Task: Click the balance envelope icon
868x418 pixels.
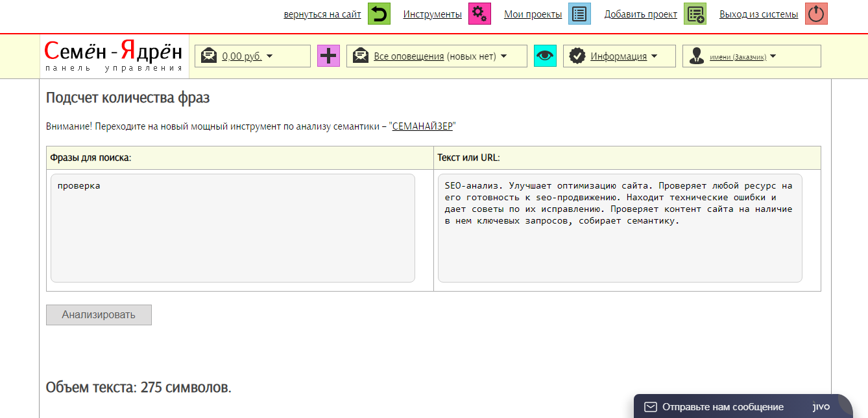Action: (x=209, y=56)
